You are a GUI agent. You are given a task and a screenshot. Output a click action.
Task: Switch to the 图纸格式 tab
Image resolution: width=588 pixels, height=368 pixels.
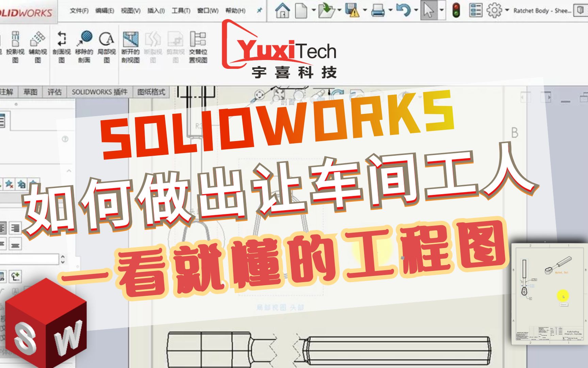click(x=151, y=92)
